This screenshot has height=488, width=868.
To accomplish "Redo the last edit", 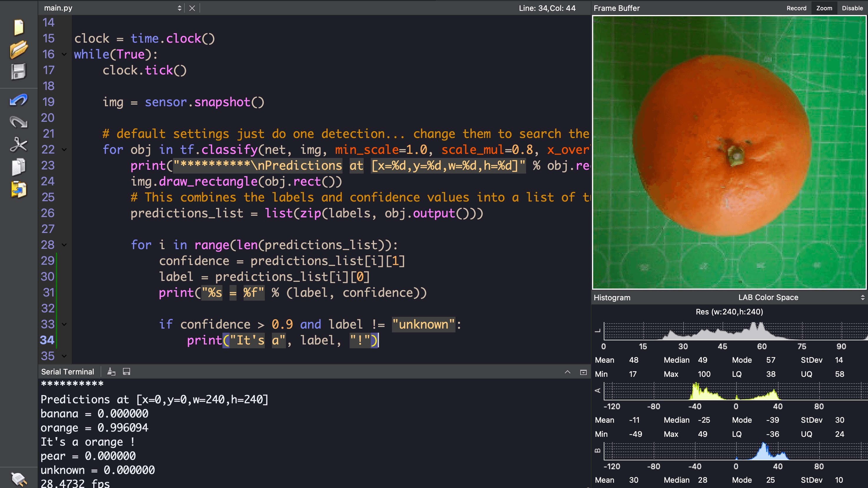I will coord(19,122).
